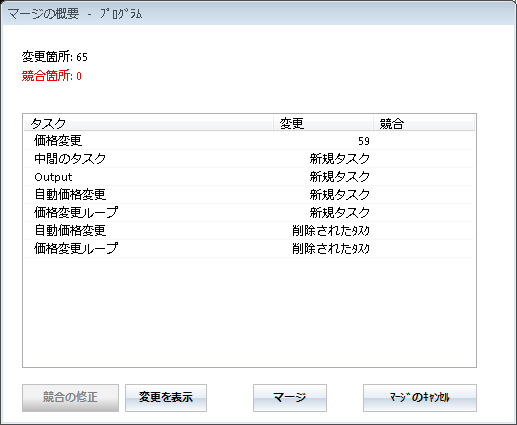Select 自動価格変更 row marked 新規タスク
This screenshot has width=517, height=425.
(x=249, y=195)
